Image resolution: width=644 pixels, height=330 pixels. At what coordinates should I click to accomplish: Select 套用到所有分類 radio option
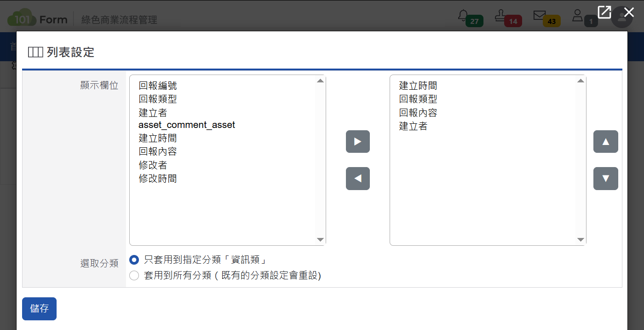click(134, 276)
